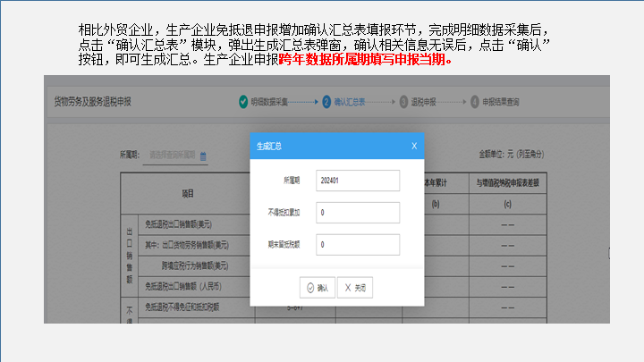Click the 金额单位: 元 (列至角分) label
Screen dimensions: 644x362
(512, 155)
